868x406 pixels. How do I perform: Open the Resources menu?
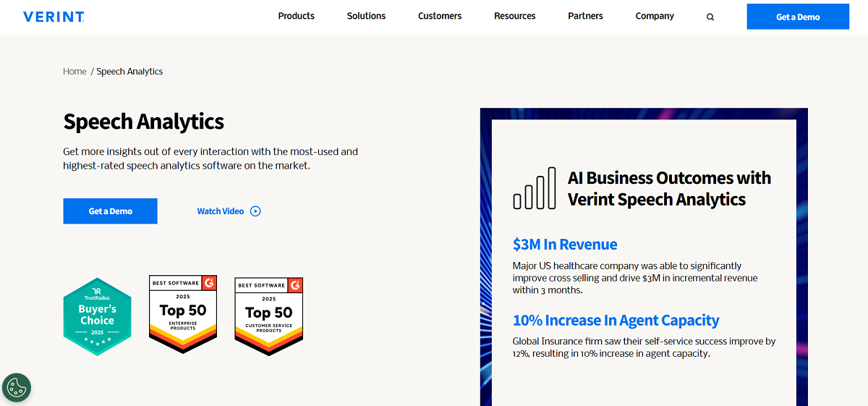click(515, 16)
